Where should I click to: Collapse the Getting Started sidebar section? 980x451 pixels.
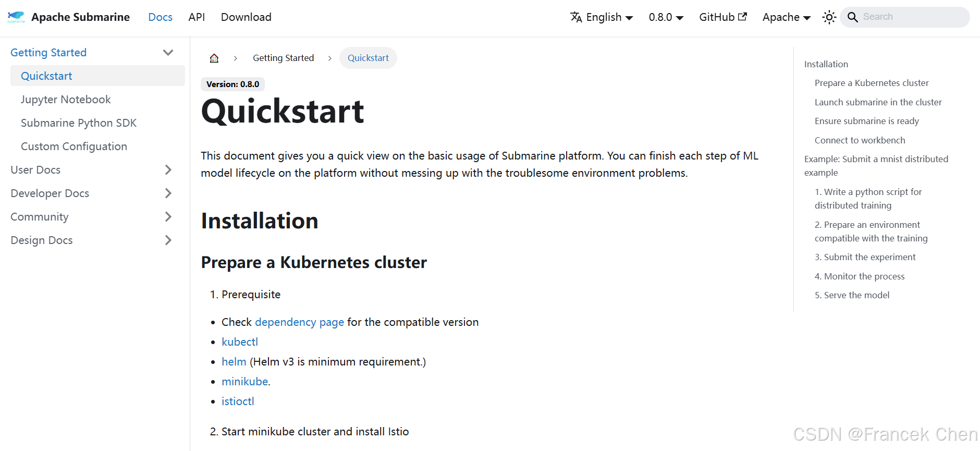[x=168, y=53]
